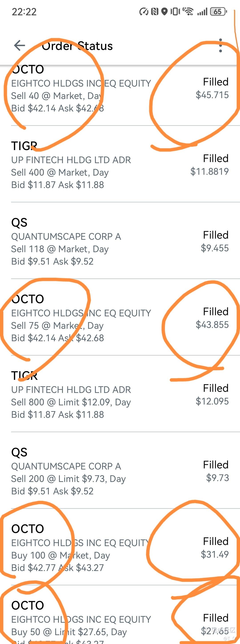
Task: Open the three-dot overflow menu
Action: 220,46
